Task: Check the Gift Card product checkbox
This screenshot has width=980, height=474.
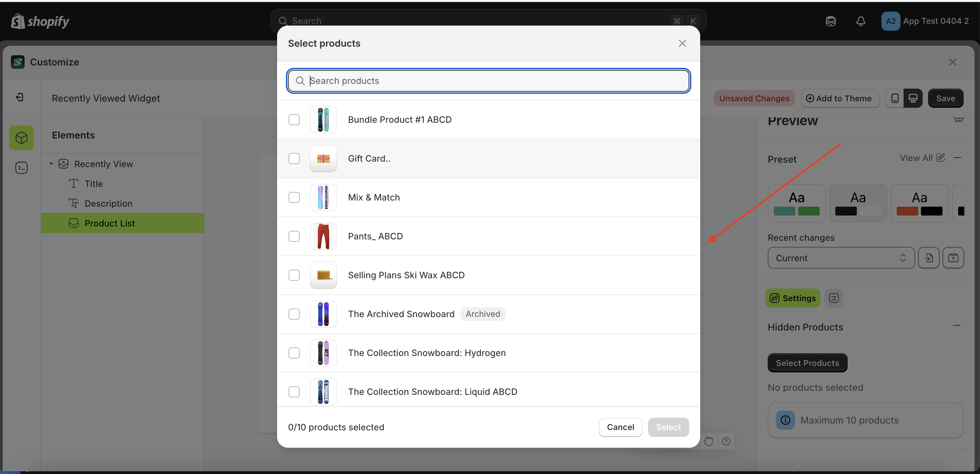Action: [x=294, y=159]
